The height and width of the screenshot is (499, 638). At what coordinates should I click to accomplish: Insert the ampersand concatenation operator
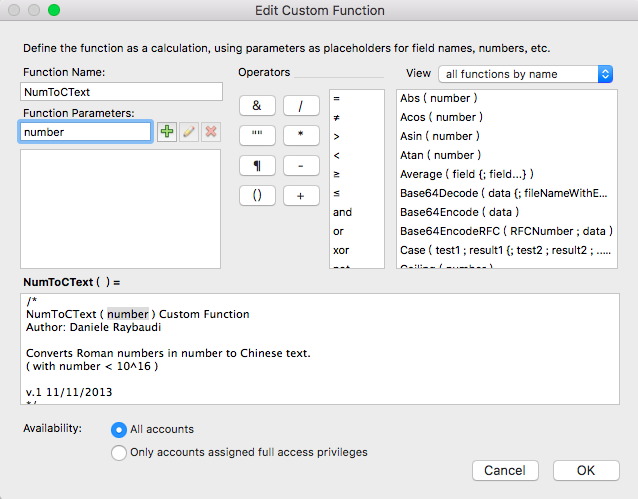(257, 106)
